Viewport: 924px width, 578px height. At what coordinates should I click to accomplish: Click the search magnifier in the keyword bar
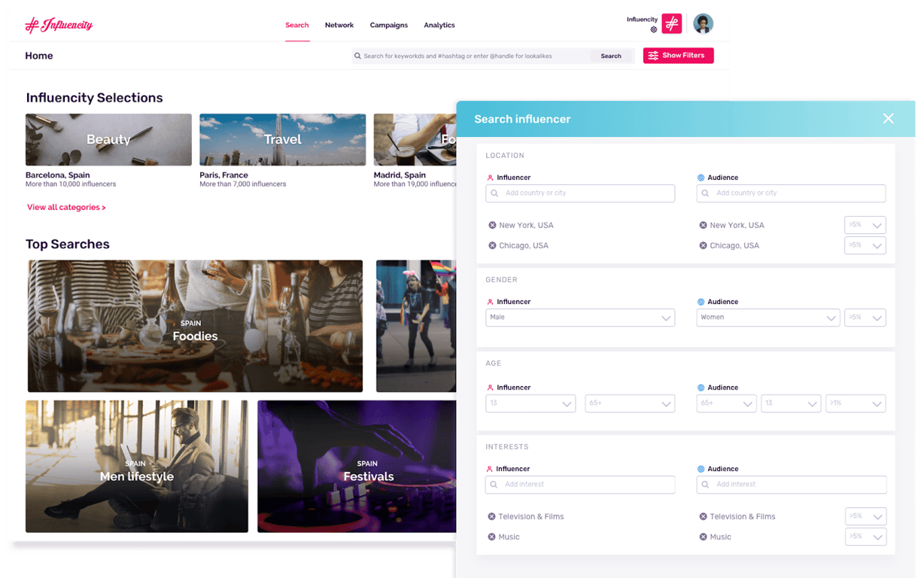(356, 56)
